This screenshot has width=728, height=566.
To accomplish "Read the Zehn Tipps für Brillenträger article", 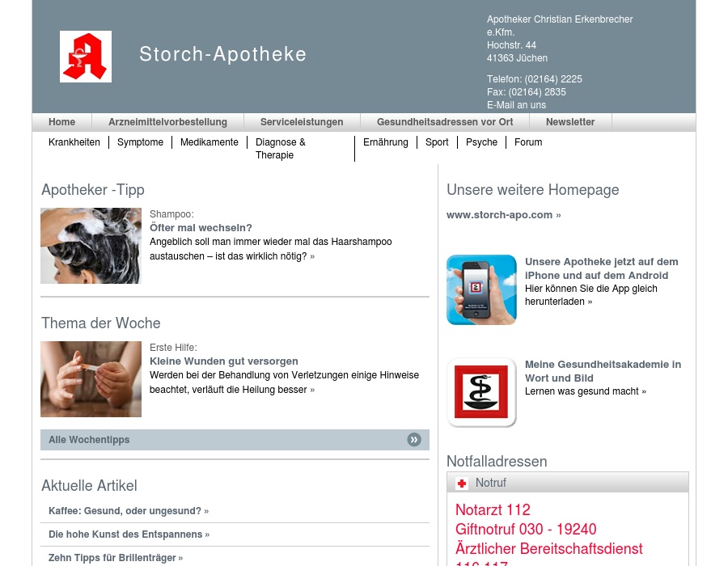I will 112,558.
